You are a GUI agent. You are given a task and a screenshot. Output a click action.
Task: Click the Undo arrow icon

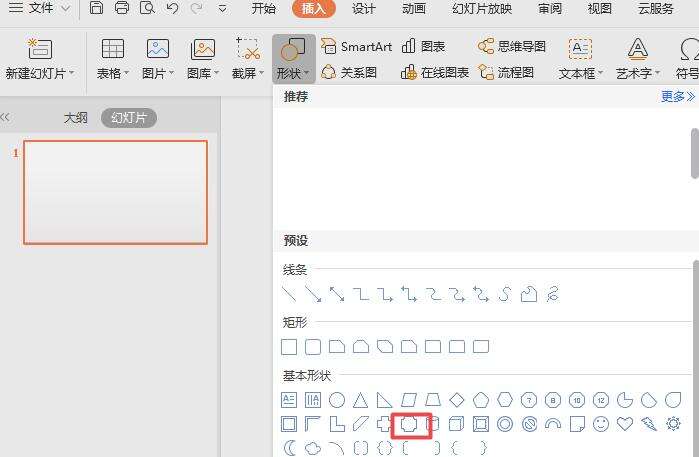click(x=172, y=8)
